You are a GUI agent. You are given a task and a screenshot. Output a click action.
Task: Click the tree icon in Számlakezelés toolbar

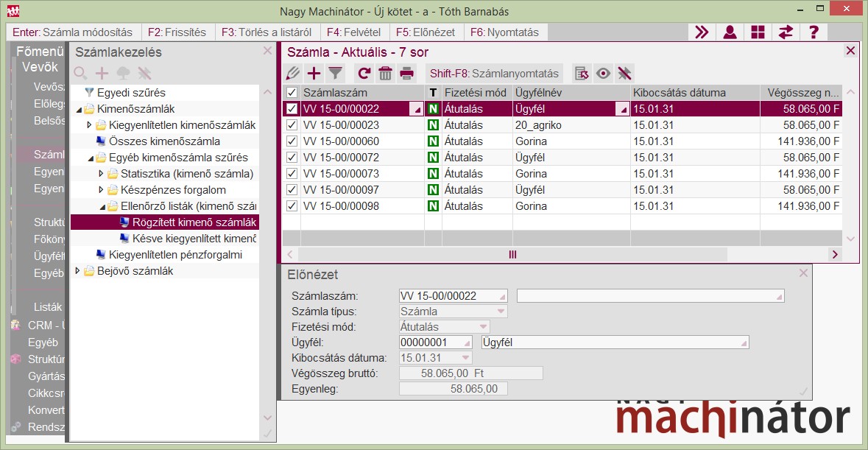[123, 73]
